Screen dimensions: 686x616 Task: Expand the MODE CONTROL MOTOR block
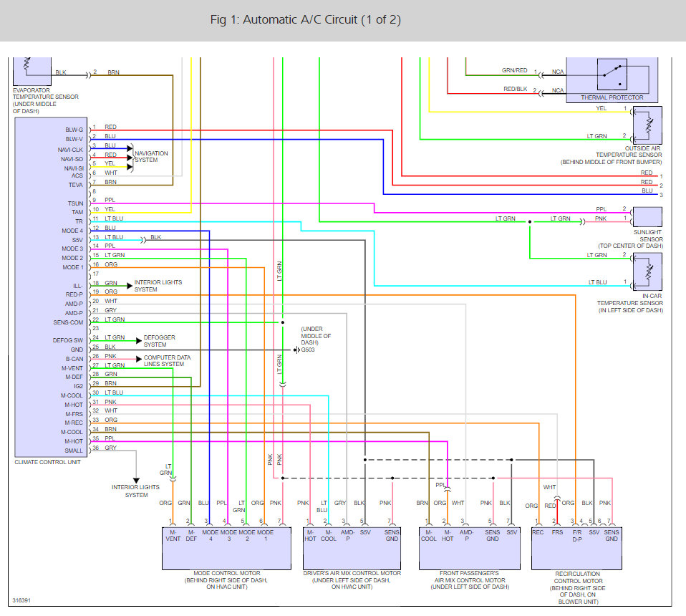point(226,548)
